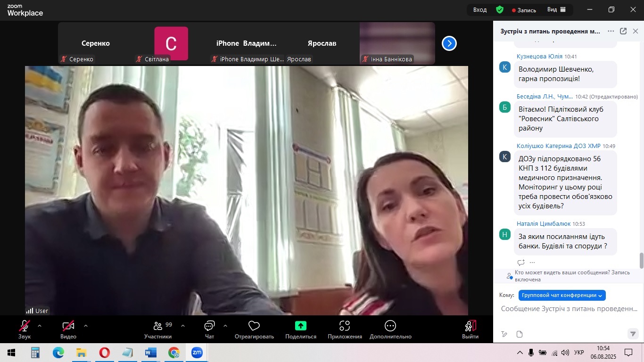The width and height of the screenshot is (644, 362).
Task: Expand audio options arrow next to Звук
Action: [x=40, y=326]
